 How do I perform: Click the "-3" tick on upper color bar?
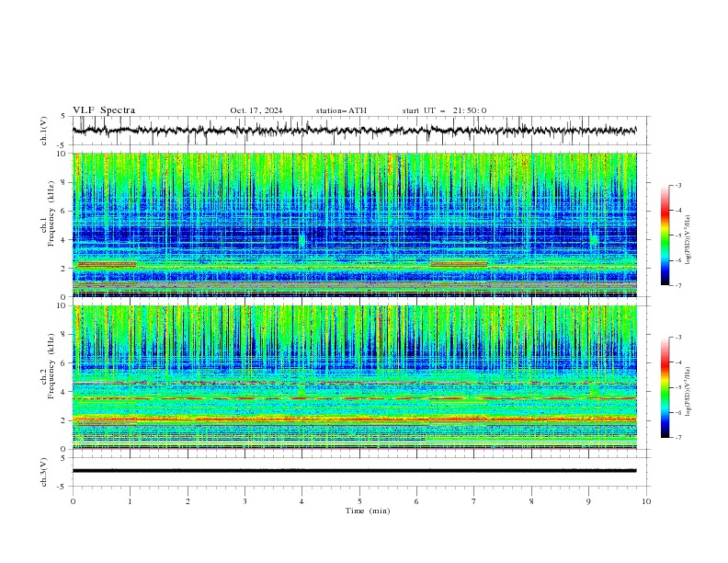tap(678, 185)
